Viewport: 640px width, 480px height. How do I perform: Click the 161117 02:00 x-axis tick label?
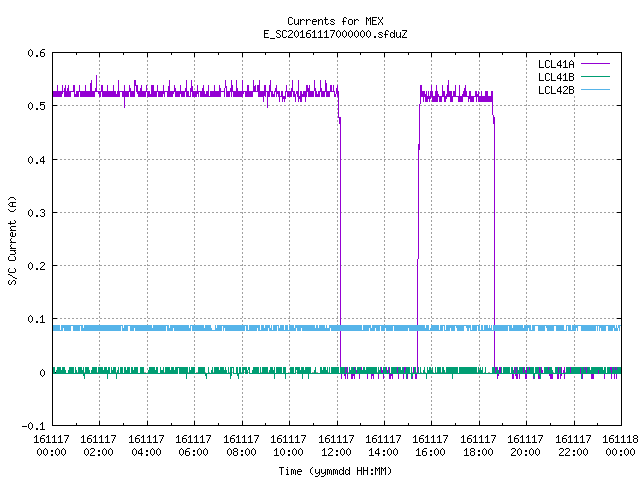[x=98, y=446]
